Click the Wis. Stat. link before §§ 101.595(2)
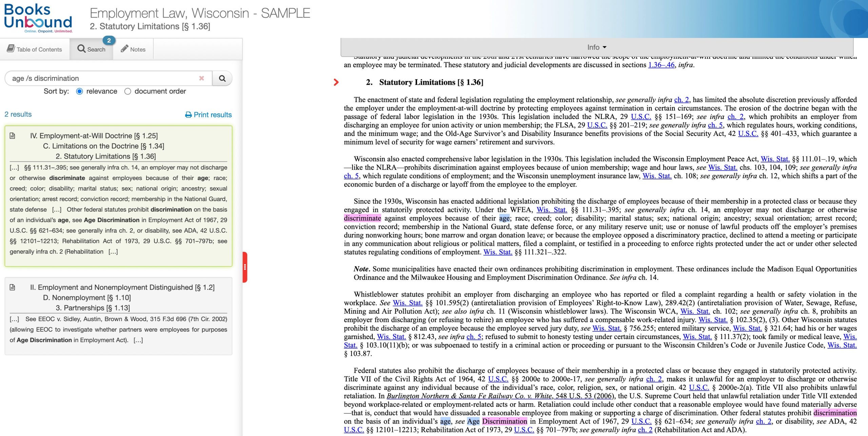Viewport: 868px width, 436px height. pos(407,302)
